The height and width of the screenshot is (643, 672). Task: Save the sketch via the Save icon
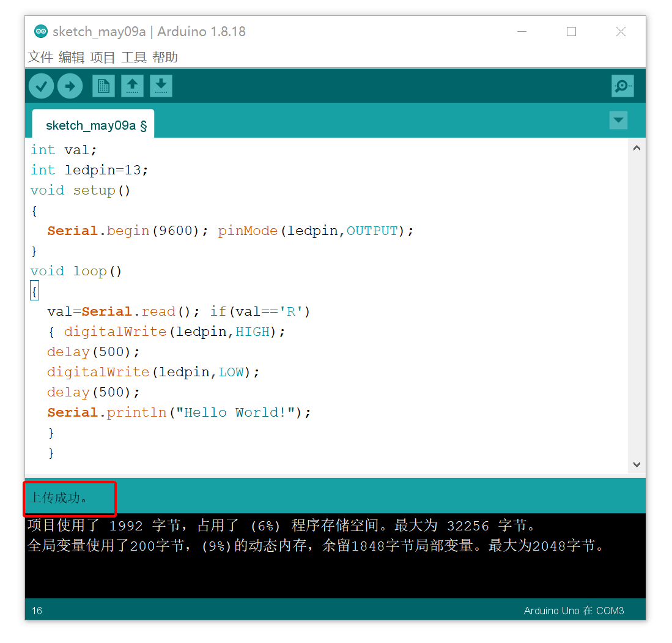(x=161, y=86)
